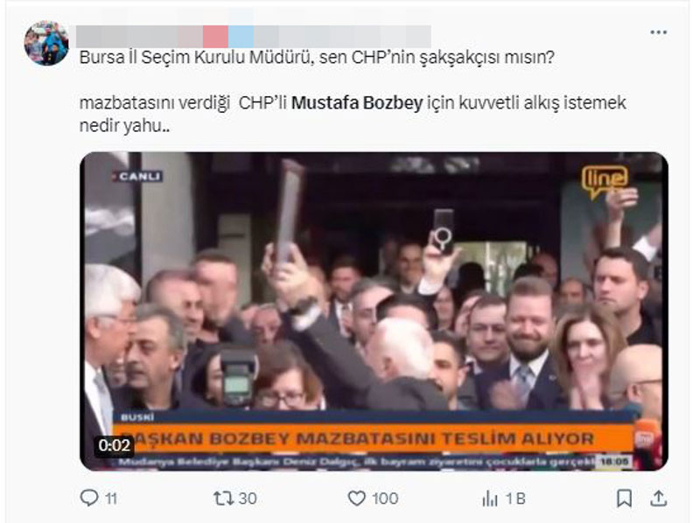The width and height of the screenshot is (700, 523).
Task: Click the reply count 11
Action: [x=112, y=498]
